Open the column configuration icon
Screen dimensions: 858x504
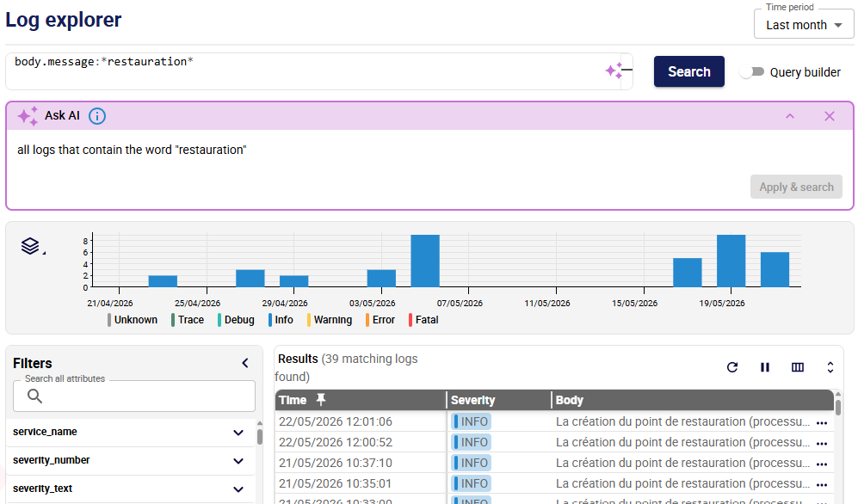(x=798, y=367)
